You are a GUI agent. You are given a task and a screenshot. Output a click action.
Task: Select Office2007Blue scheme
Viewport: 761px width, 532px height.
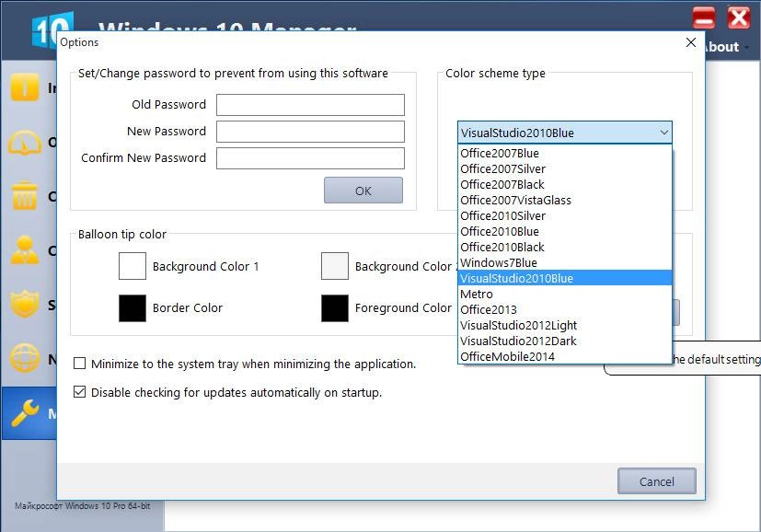pos(565,154)
